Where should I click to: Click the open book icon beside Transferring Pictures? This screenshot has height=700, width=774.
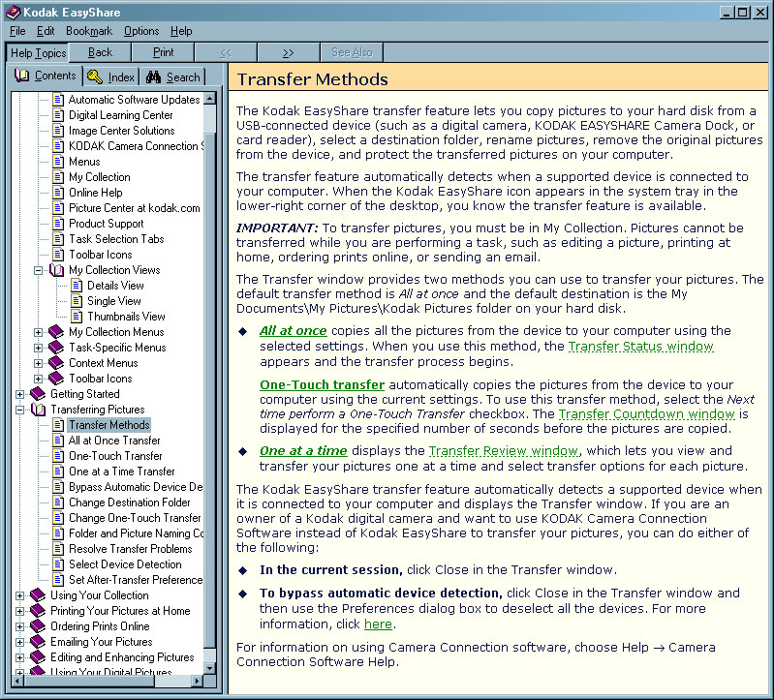point(38,410)
